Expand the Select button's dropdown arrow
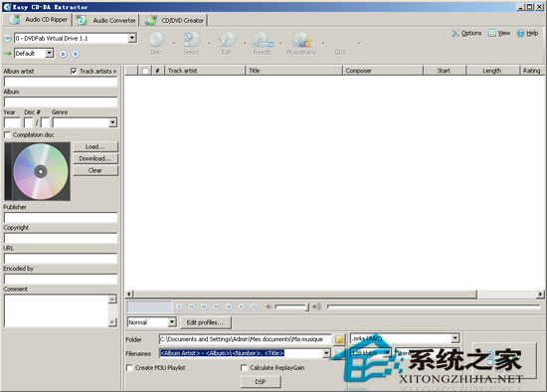Screen dimensions: 547x392 point(209,44)
